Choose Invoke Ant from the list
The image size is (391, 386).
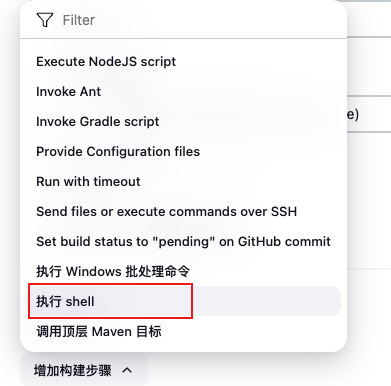click(x=184, y=92)
